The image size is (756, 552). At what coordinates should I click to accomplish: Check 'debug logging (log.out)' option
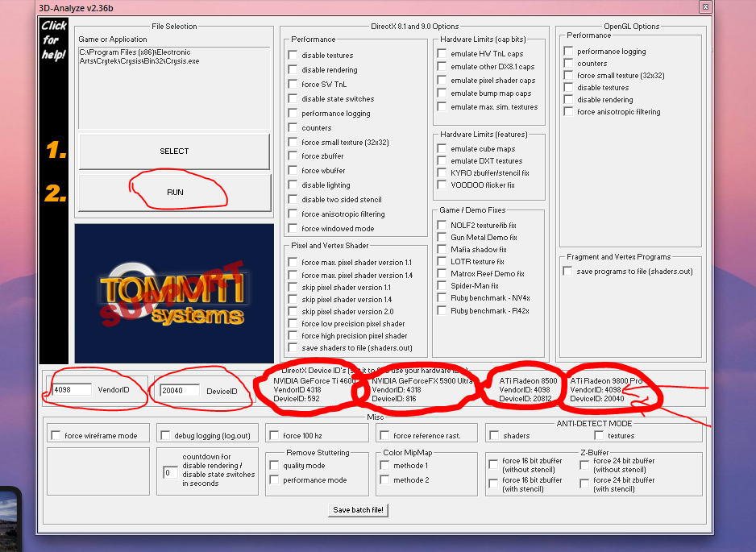coord(165,435)
